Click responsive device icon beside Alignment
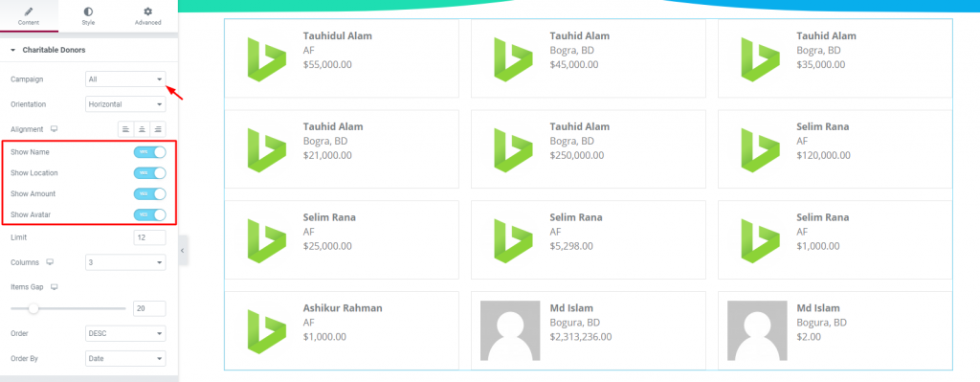This screenshot has height=382, width=980. (55, 129)
